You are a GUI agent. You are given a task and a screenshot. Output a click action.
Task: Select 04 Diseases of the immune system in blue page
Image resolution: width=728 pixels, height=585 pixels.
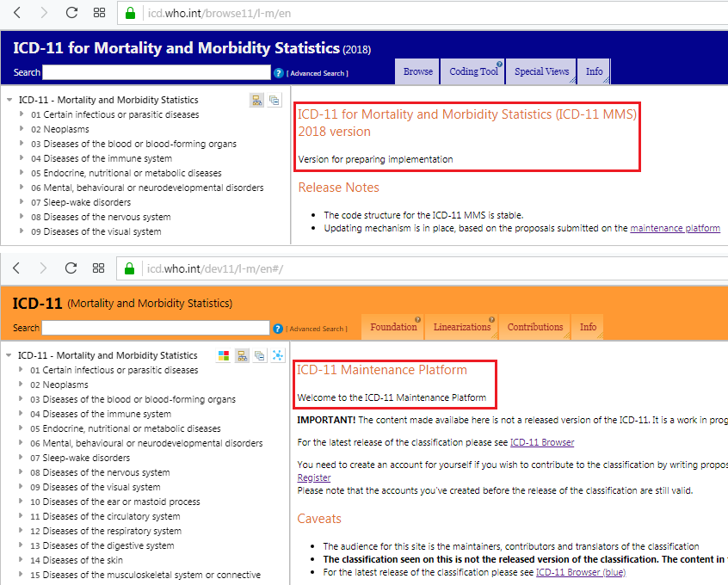[102, 158]
